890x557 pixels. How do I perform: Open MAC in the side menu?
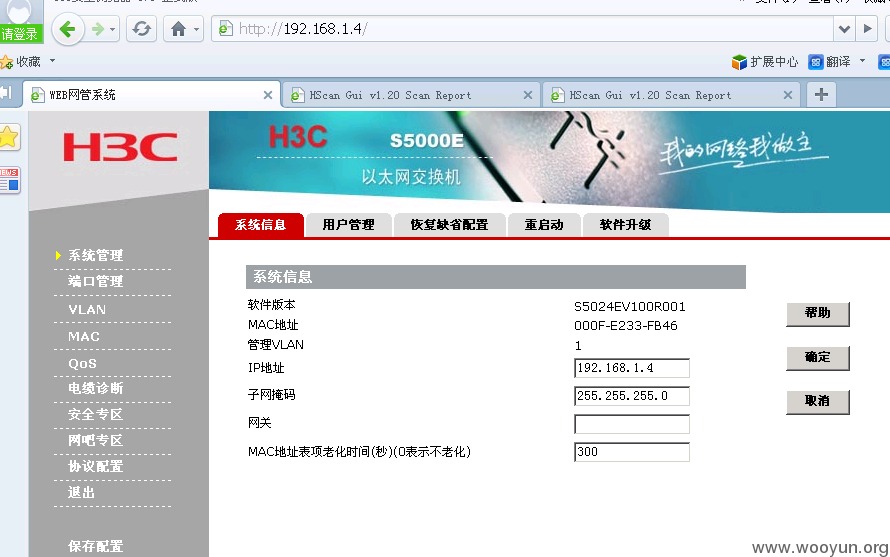84,337
